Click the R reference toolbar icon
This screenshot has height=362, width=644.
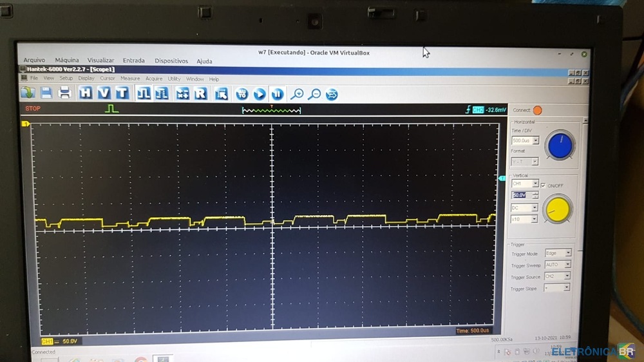coord(200,93)
